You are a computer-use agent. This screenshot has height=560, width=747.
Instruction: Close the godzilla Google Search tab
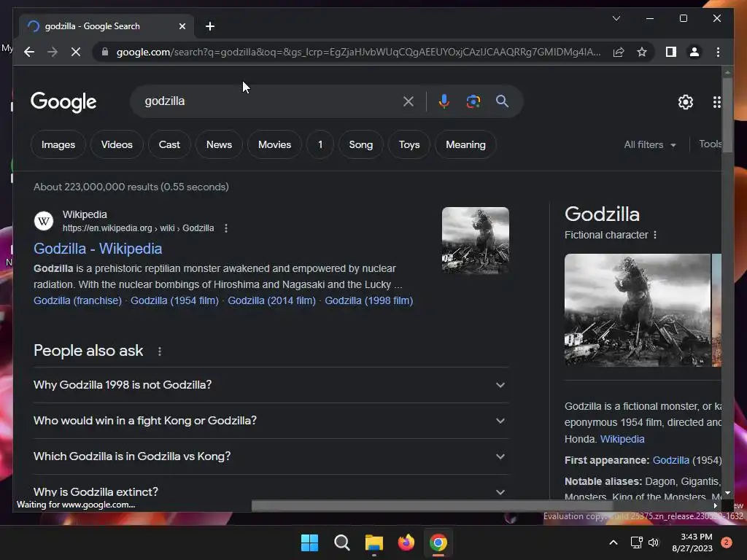182,26
